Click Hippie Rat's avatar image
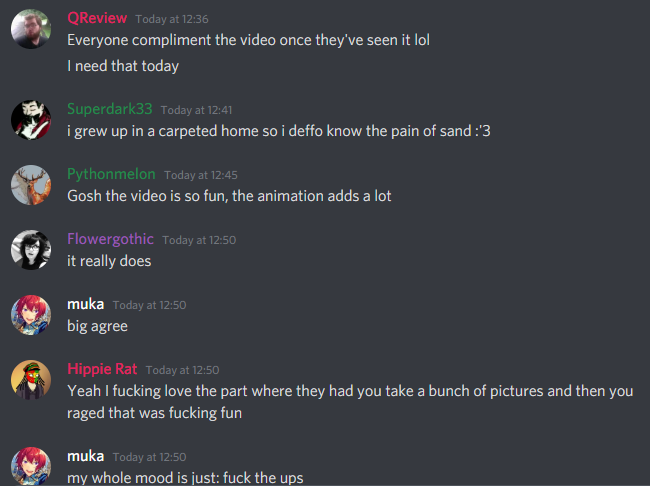Image resolution: width=650 pixels, height=486 pixels. [31, 380]
